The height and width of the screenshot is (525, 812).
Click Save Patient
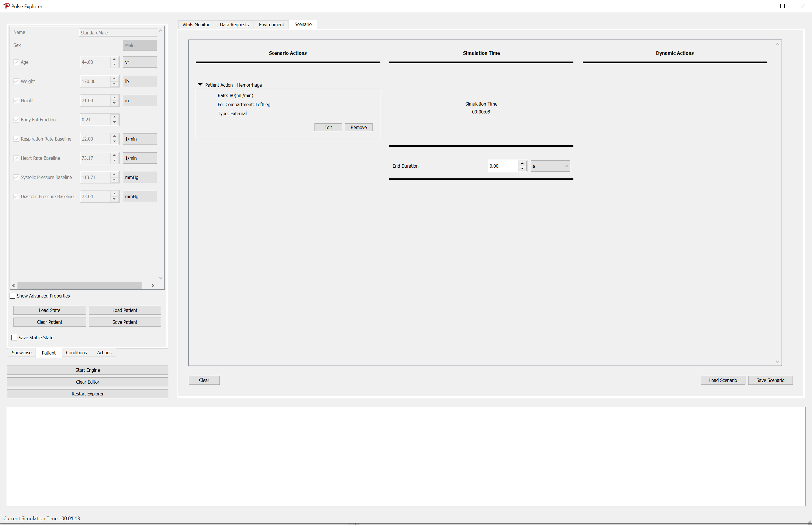[x=125, y=322]
